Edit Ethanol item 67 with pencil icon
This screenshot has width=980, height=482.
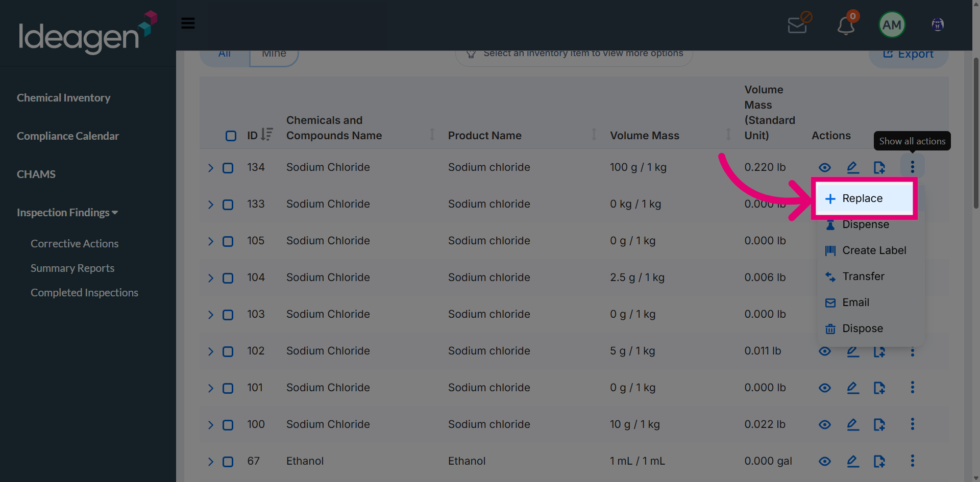852,461
